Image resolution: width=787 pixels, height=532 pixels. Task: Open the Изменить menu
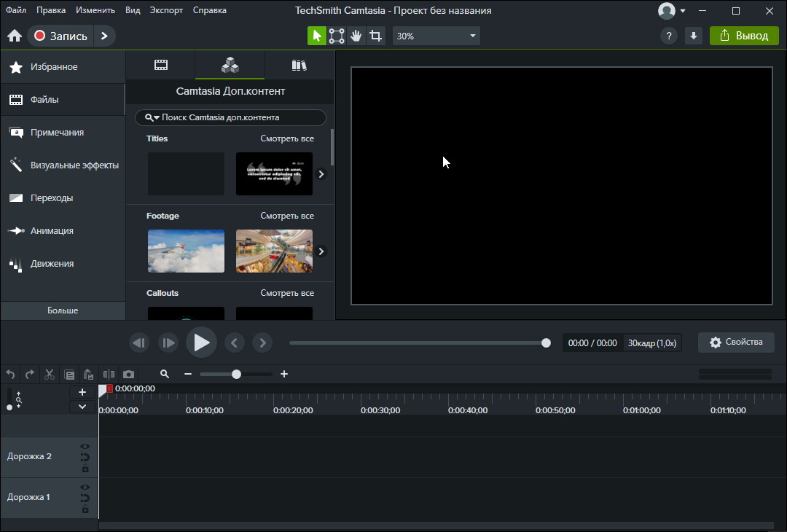95,10
